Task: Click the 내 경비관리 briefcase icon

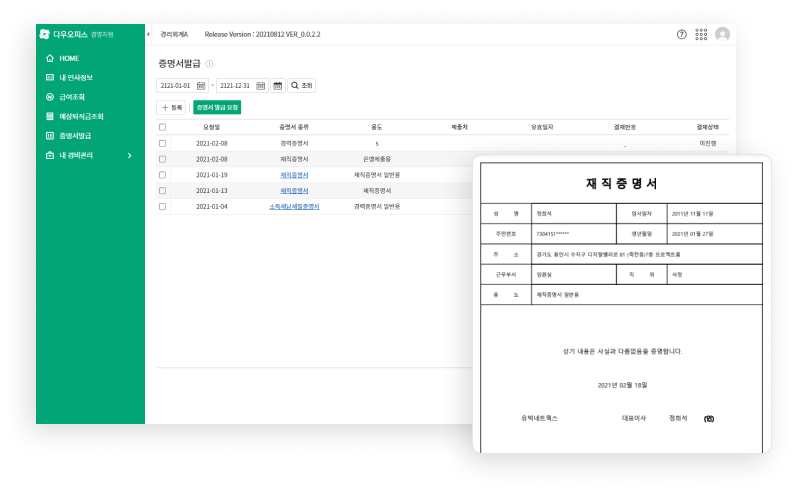Action: click(50, 155)
